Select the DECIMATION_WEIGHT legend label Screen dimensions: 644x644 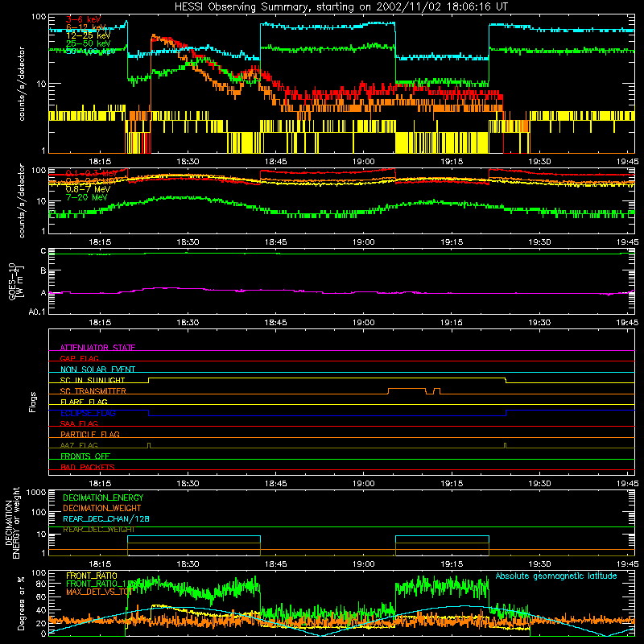click(x=102, y=508)
